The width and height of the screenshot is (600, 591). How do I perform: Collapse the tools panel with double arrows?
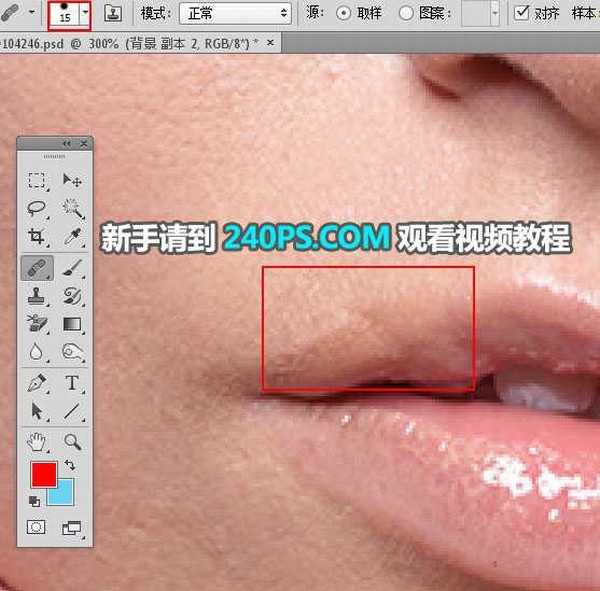tap(67, 144)
